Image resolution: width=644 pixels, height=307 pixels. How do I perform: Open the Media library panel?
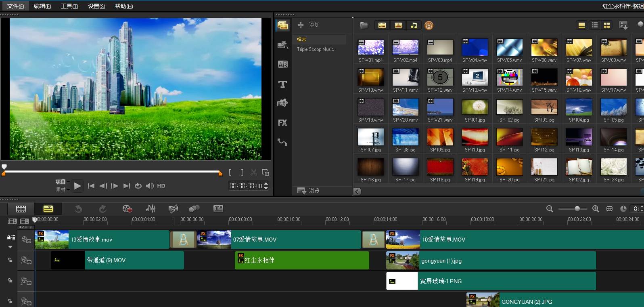[x=282, y=25]
